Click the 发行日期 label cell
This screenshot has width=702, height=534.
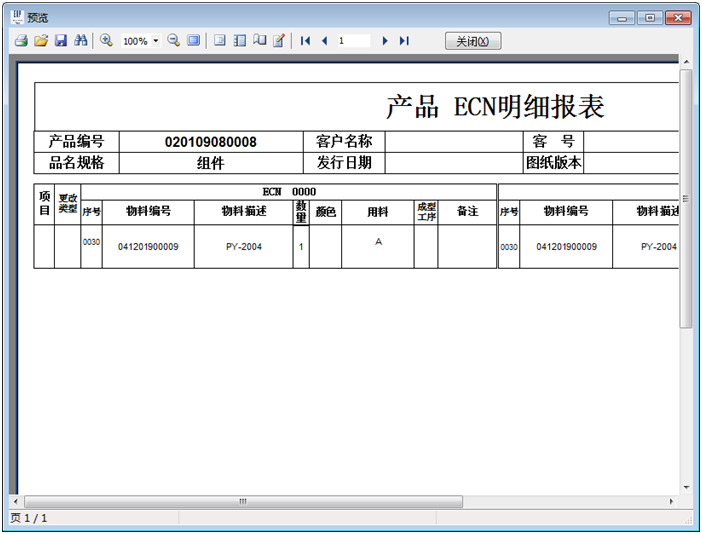click(344, 162)
